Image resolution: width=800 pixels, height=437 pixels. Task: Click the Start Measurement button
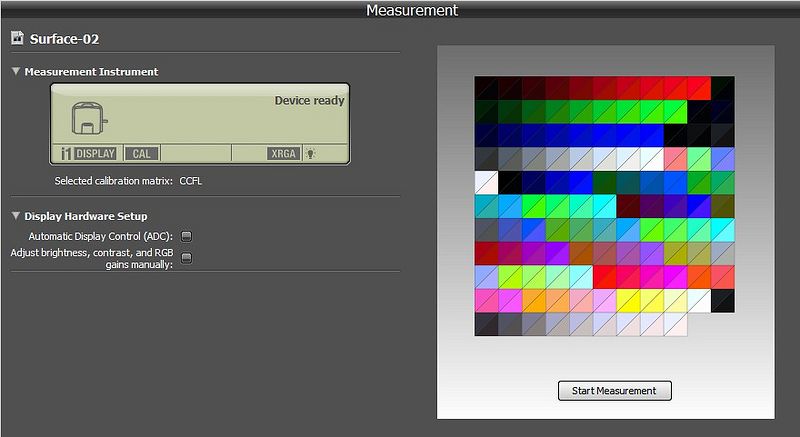click(x=614, y=391)
